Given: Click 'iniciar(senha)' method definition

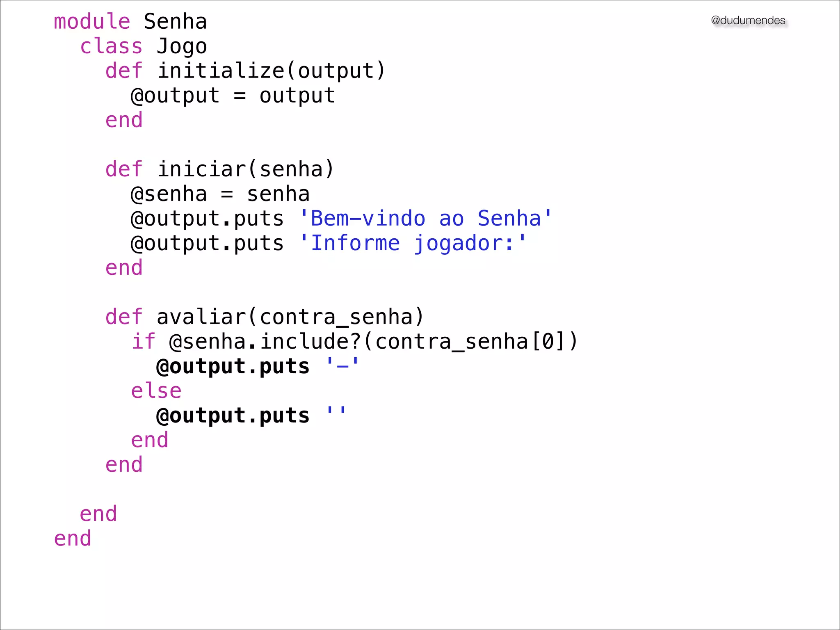Looking at the screenshot, I should [246, 169].
